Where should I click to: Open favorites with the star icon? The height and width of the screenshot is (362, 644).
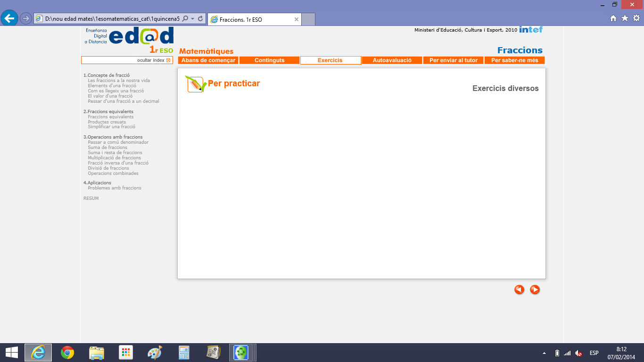click(625, 18)
